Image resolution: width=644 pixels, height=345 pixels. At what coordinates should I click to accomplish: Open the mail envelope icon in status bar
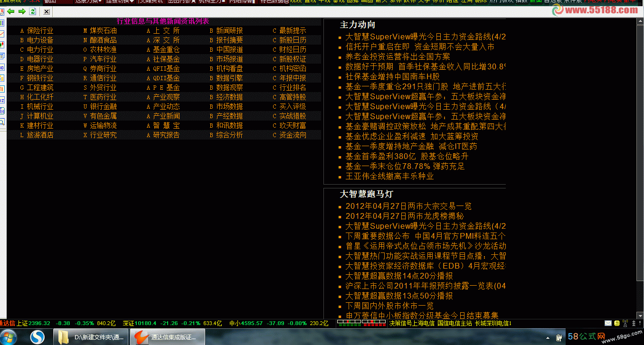coord(608,323)
